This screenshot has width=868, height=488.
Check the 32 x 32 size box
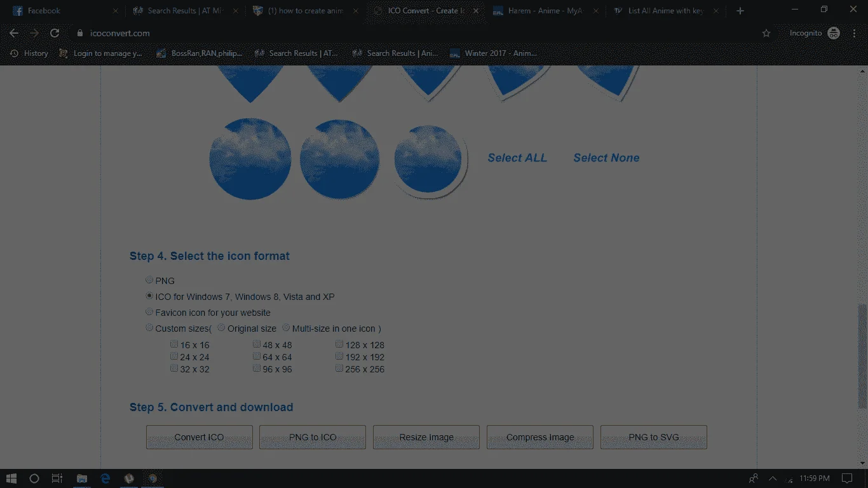174,368
